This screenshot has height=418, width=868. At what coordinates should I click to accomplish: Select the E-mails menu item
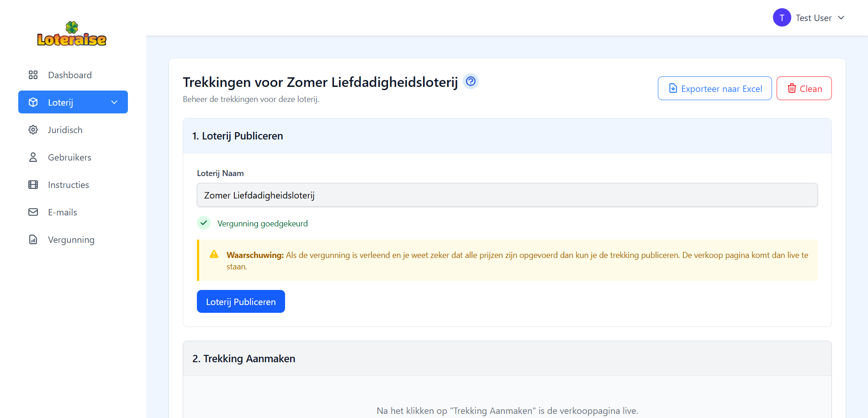(63, 212)
